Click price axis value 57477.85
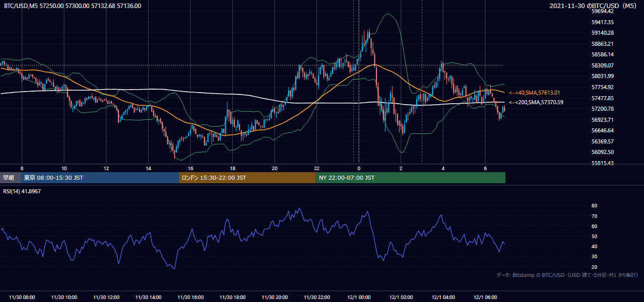 [x=602, y=98]
